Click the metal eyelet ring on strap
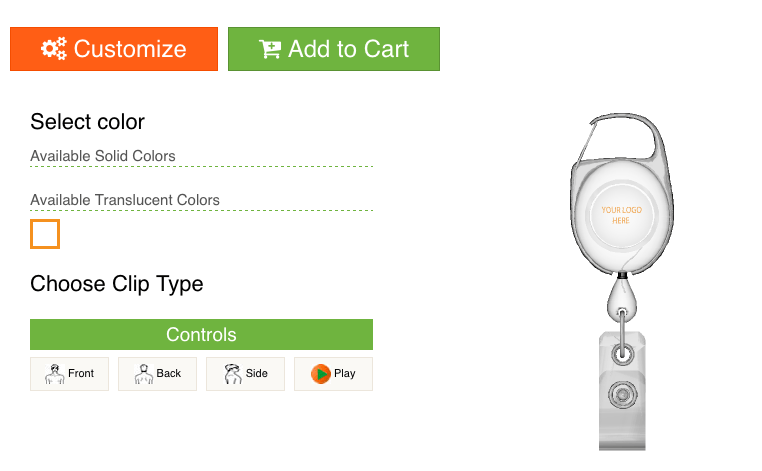The width and height of the screenshot is (762, 471). click(x=623, y=353)
